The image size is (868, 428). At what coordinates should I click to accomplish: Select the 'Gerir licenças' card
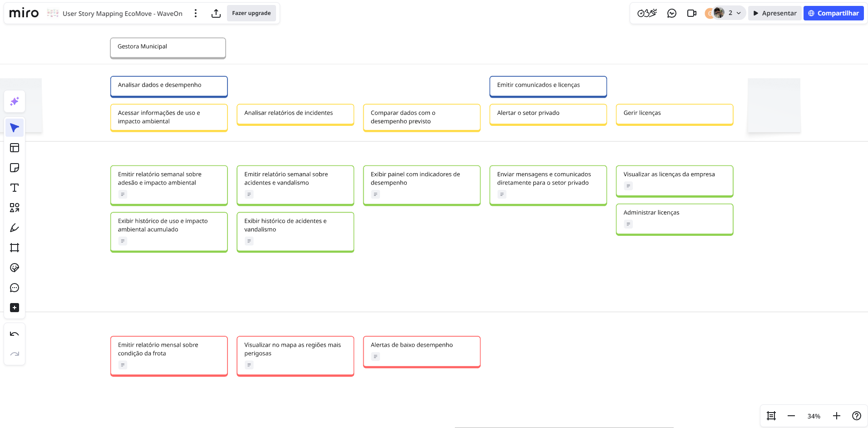[x=674, y=114]
